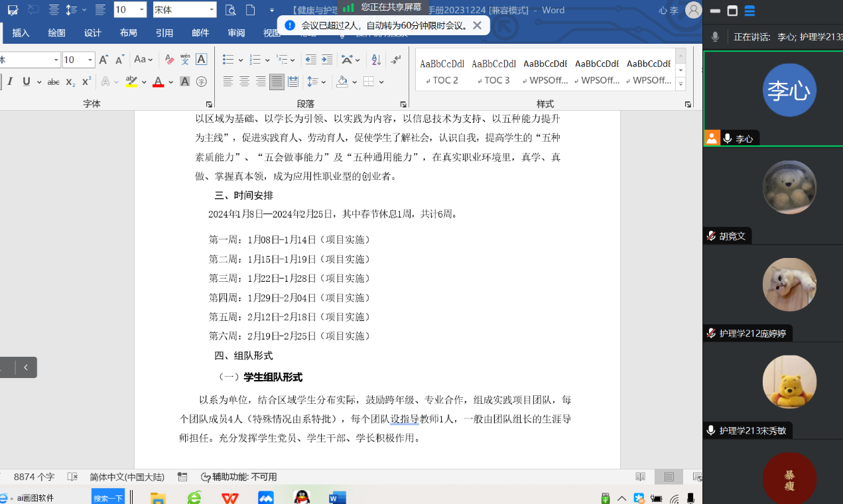Dismiss the 60-minute meeting notice

click(x=477, y=26)
